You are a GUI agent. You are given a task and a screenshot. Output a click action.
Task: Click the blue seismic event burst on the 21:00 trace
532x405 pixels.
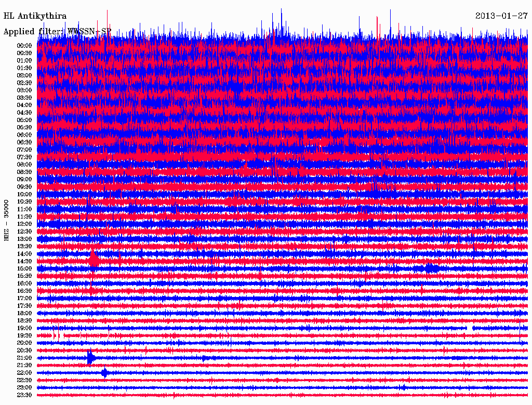(91, 358)
